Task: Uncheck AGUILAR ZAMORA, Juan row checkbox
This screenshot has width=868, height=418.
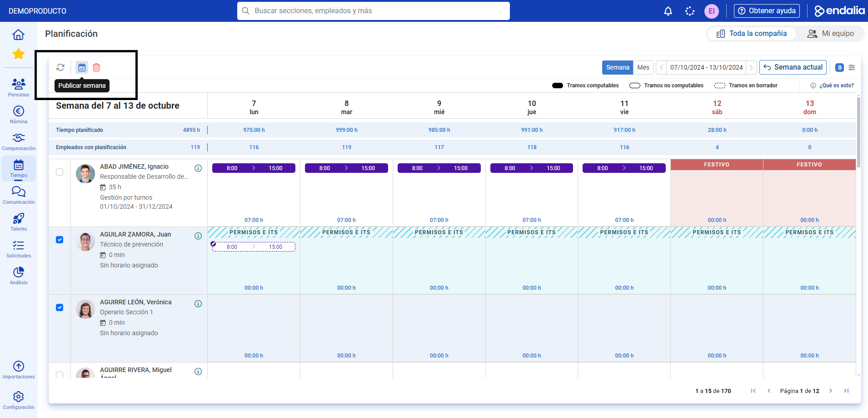Action: (x=60, y=240)
